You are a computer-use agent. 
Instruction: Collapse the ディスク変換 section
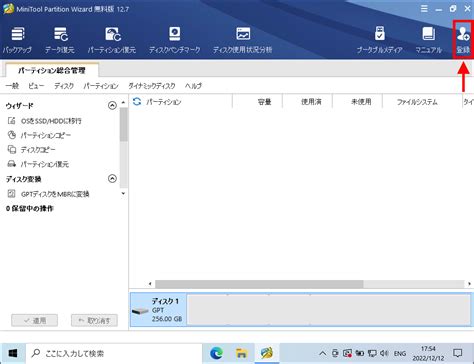click(x=112, y=179)
